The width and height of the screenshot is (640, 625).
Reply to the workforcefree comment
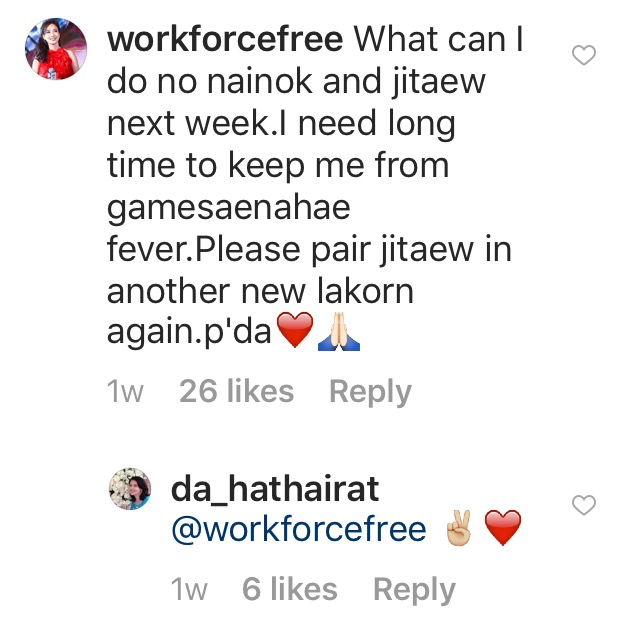click(370, 391)
